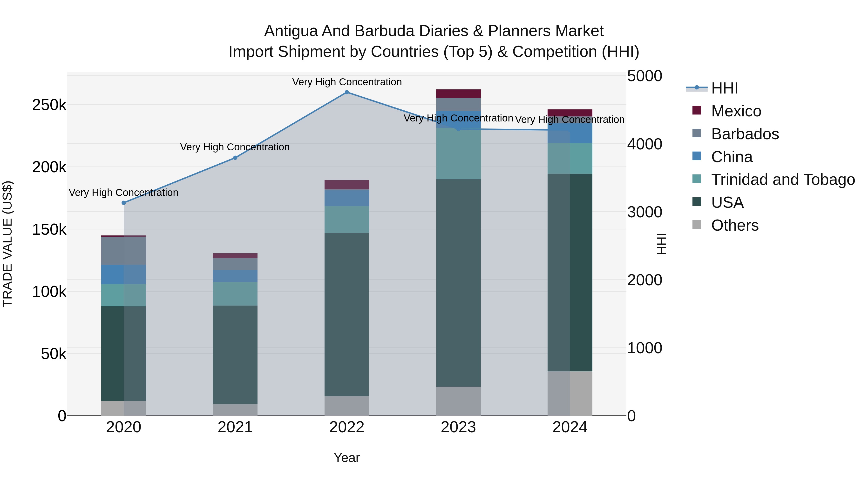Click the rotated HHI right axis title
The width and height of the screenshot is (868, 488).
(662, 244)
